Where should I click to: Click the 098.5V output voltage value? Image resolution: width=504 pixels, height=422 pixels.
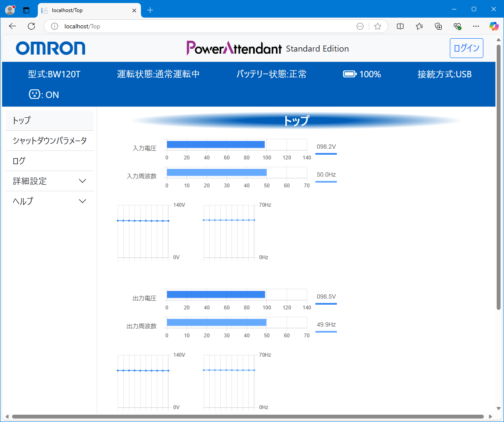pos(326,297)
